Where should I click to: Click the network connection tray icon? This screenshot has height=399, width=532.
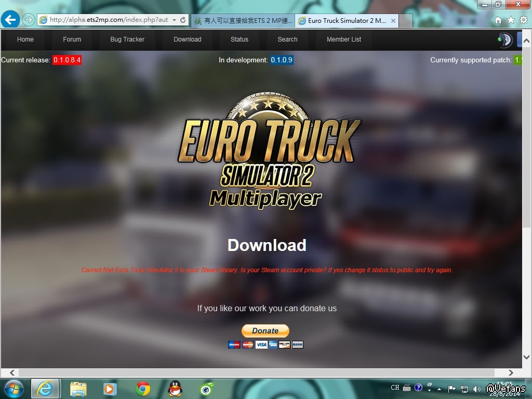click(x=464, y=389)
